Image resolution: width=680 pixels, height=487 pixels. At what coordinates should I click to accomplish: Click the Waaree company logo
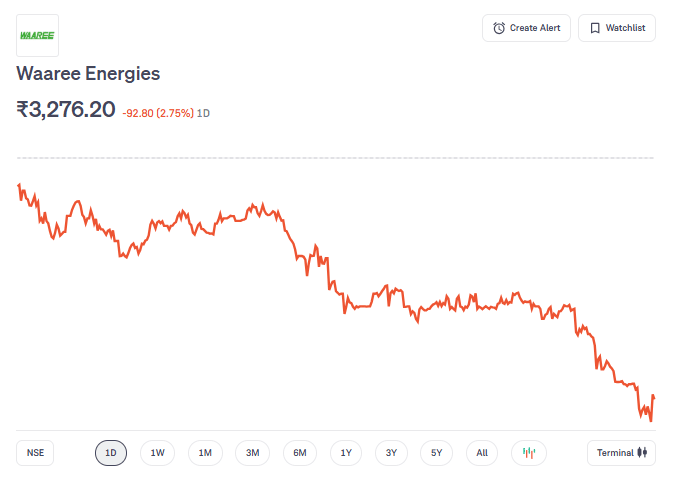tap(38, 36)
